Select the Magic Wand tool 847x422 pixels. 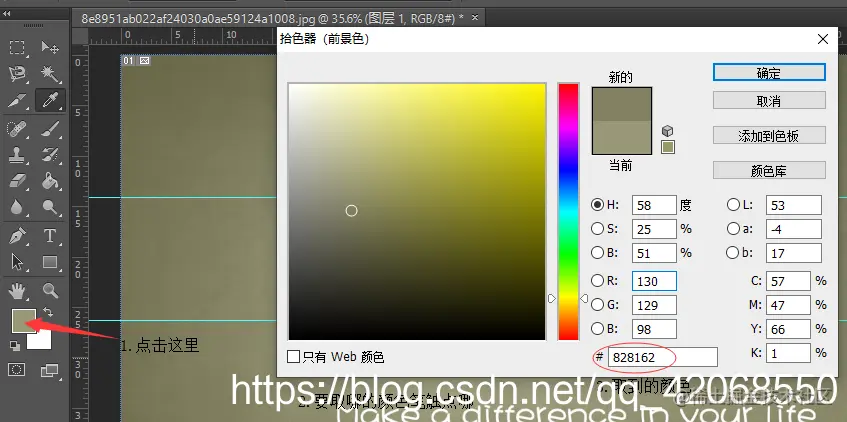tap(50, 73)
